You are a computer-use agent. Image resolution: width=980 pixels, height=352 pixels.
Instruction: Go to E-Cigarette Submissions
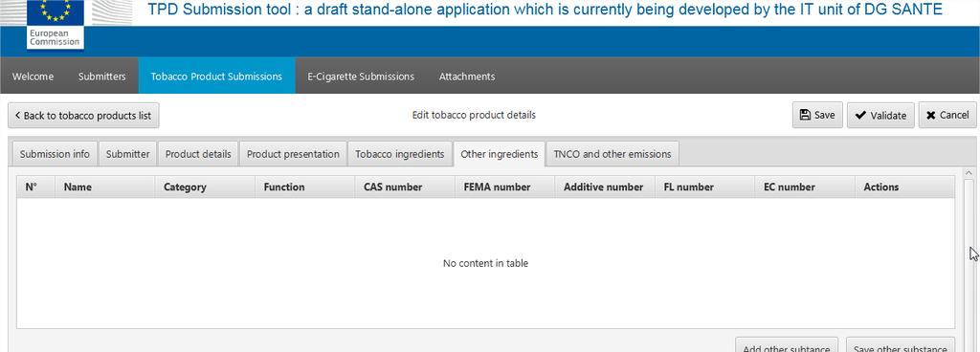[361, 77]
